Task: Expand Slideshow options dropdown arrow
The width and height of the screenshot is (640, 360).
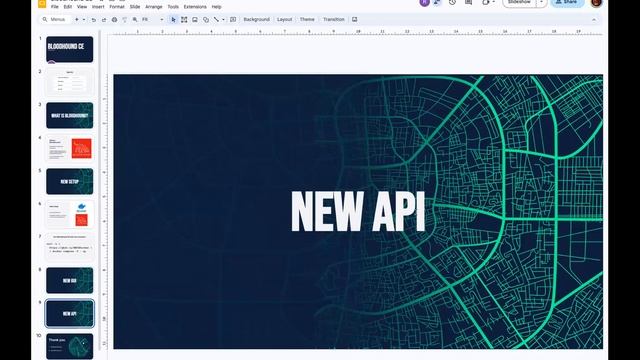Action: (x=542, y=2)
